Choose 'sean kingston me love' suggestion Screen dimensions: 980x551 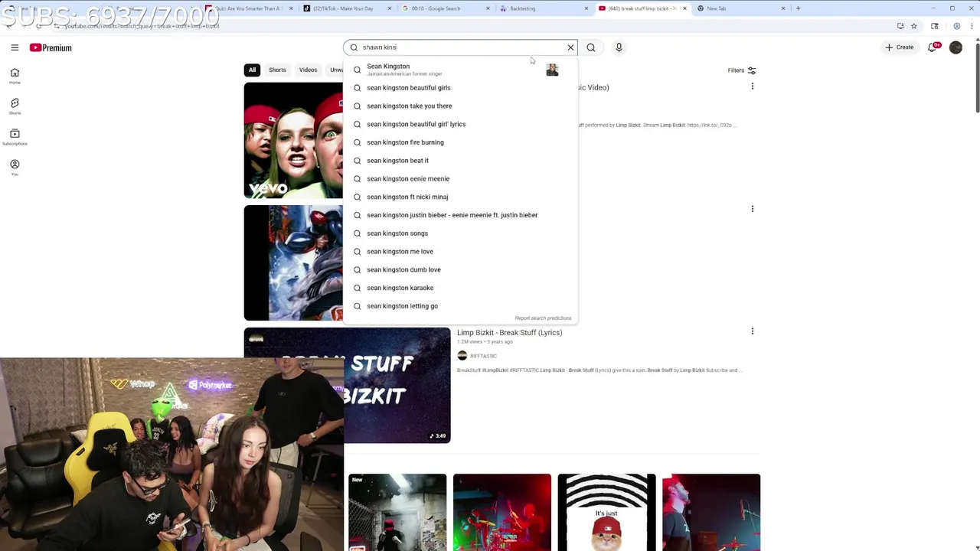(460, 251)
